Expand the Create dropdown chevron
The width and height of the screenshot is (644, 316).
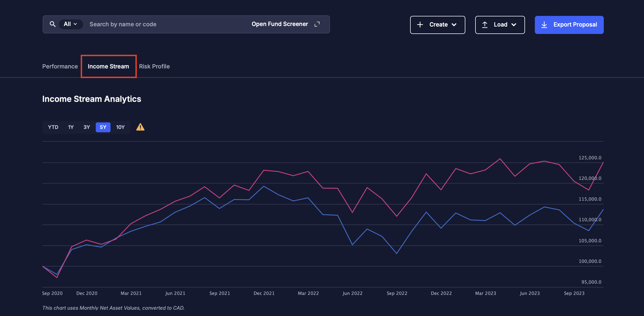pos(454,25)
